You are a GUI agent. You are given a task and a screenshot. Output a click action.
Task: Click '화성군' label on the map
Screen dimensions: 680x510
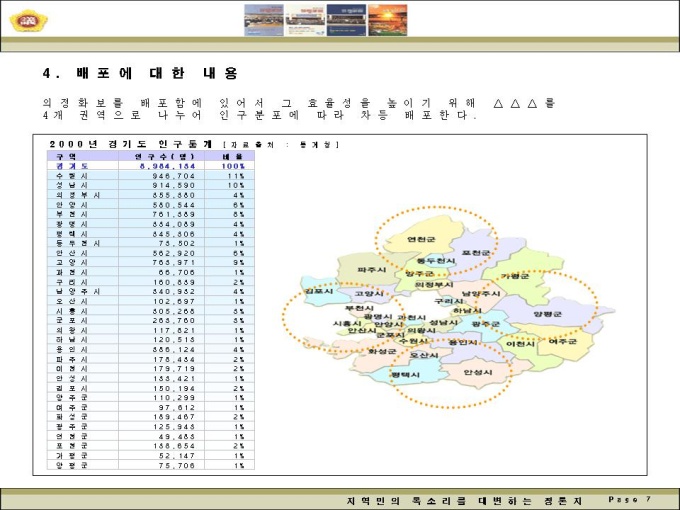click(x=382, y=351)
